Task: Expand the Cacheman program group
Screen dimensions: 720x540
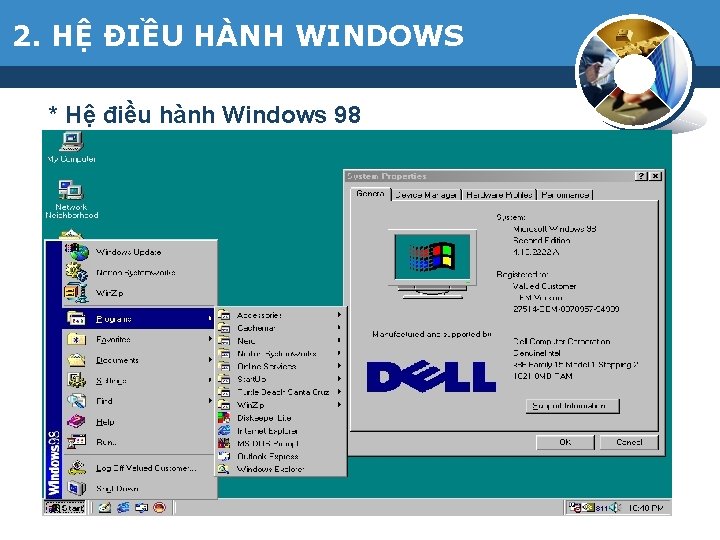Action: point(281,328)
